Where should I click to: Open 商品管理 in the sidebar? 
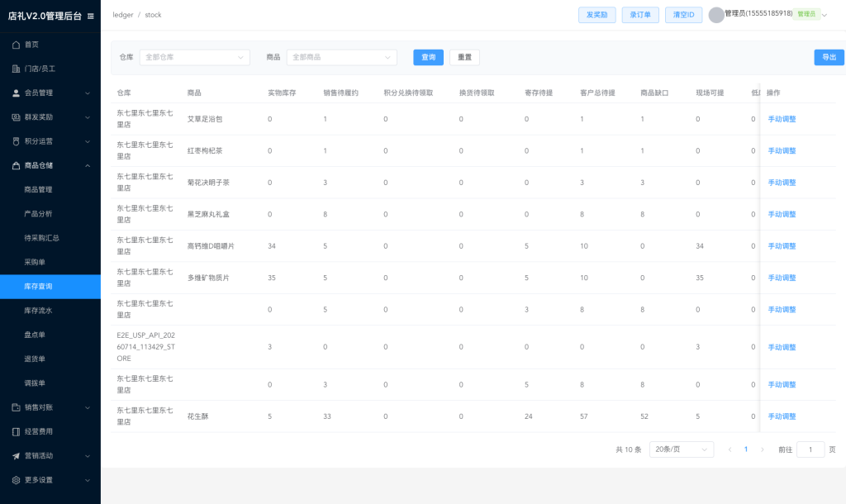click(x=38, y=189)
